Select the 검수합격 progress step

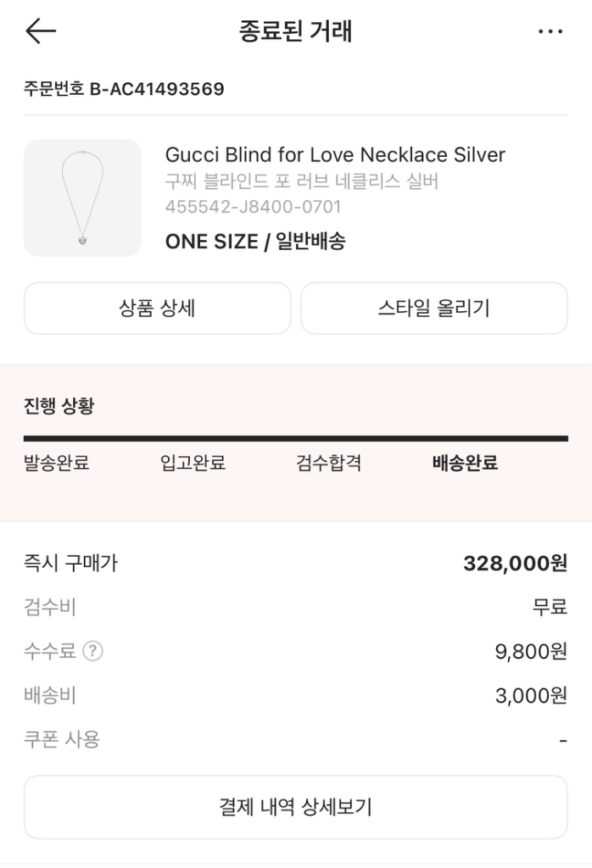click(328, 464)
